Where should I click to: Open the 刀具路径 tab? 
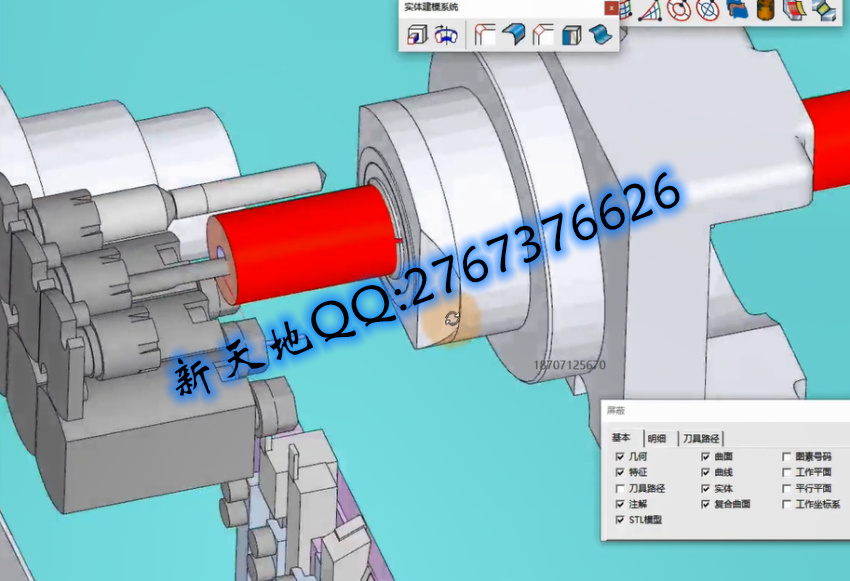[x=701, y=438]
